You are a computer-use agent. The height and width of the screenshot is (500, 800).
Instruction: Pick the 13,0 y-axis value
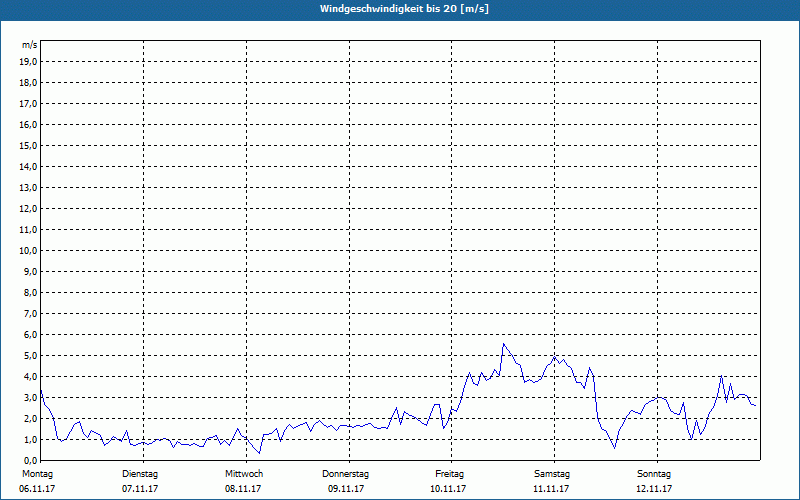pyautogui.click(x=29, y=188)
